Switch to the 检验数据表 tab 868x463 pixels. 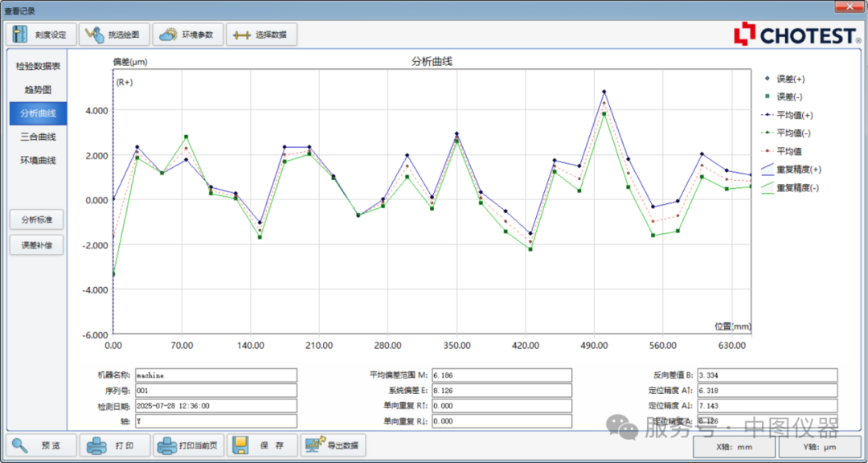click(38, 66)
